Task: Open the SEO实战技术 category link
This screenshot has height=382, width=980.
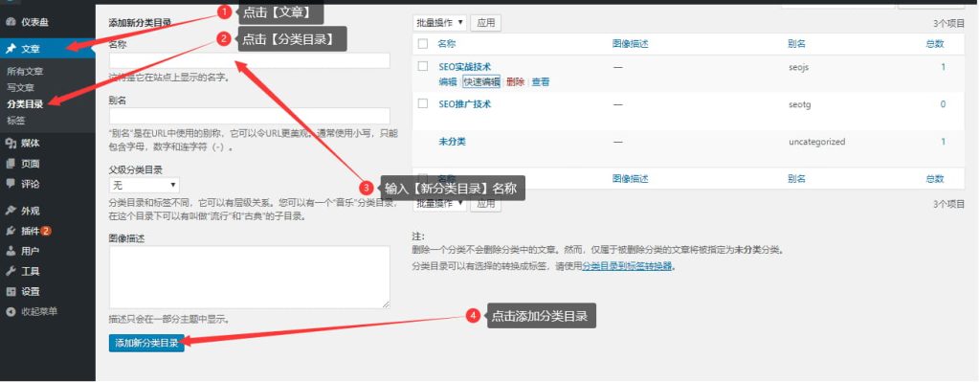Action: pos(465,67)
